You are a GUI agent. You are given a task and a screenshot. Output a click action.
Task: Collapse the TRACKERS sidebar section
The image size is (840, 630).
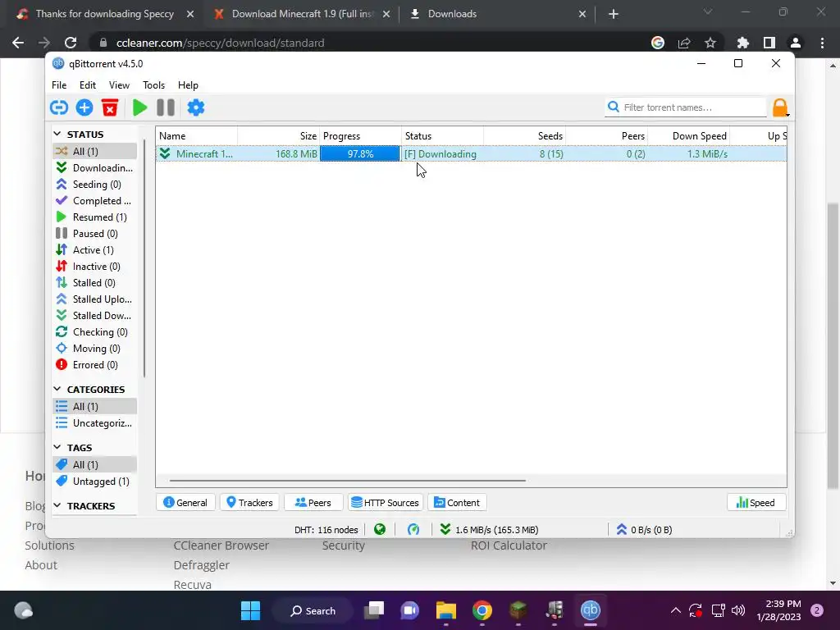57,505
